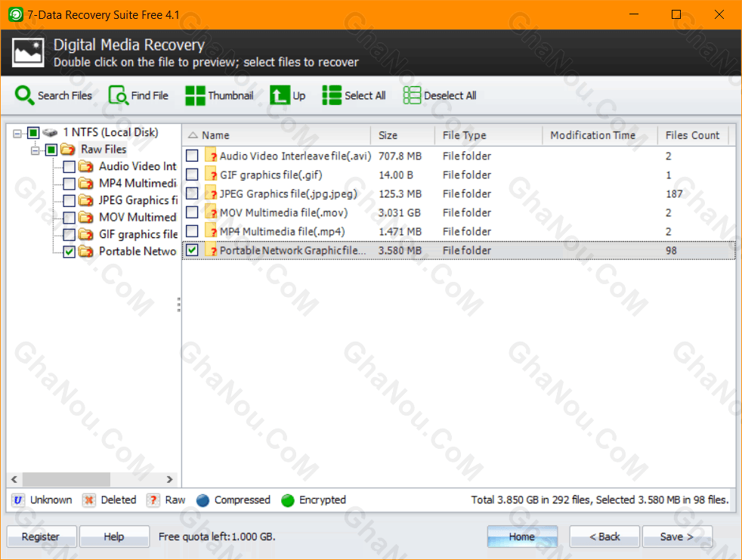Click the splitter handle between tree and list

pyautogui.click(x=179, y=305)
